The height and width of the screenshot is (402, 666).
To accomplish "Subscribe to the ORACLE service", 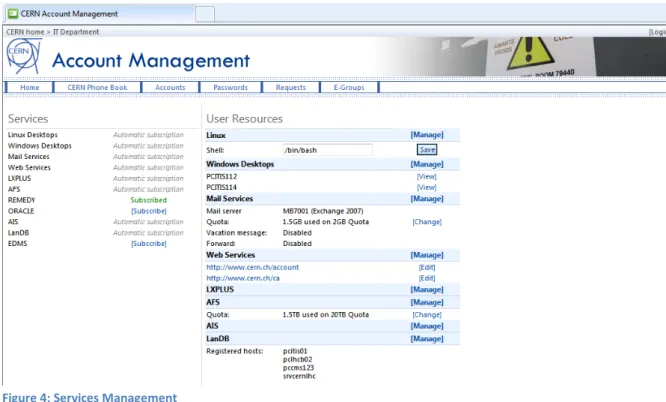I will (x=149, y=211).
